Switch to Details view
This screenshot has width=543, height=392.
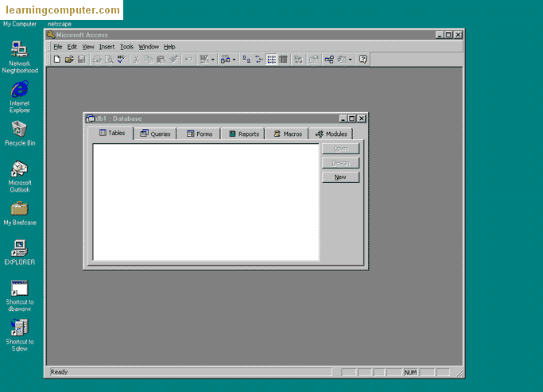(283, 60)
